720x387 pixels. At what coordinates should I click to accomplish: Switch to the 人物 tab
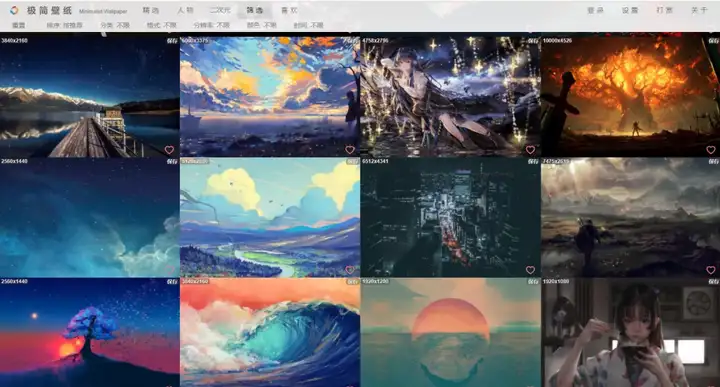(185, 10)
